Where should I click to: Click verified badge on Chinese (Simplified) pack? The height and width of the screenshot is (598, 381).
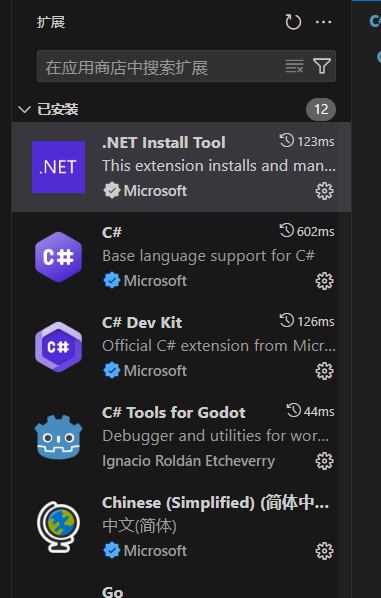pos(111,551)
